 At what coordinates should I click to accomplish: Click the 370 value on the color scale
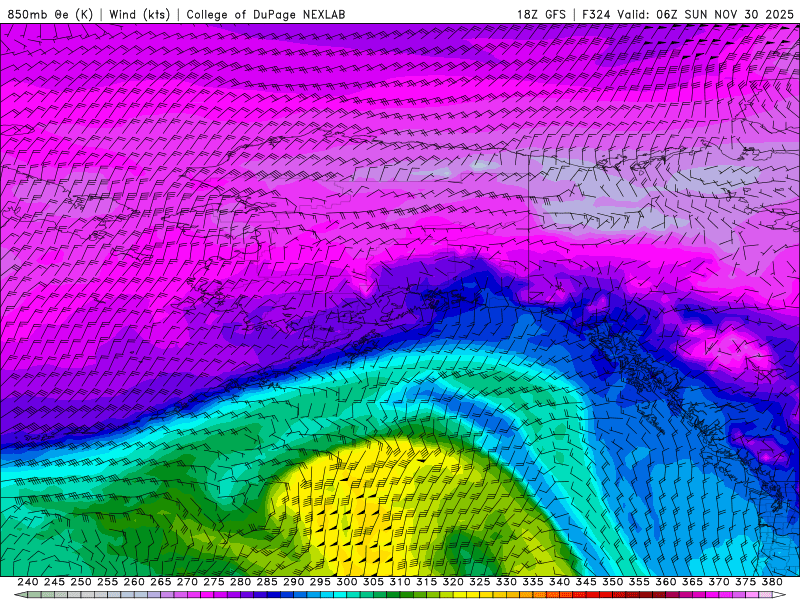coord(719,582)
